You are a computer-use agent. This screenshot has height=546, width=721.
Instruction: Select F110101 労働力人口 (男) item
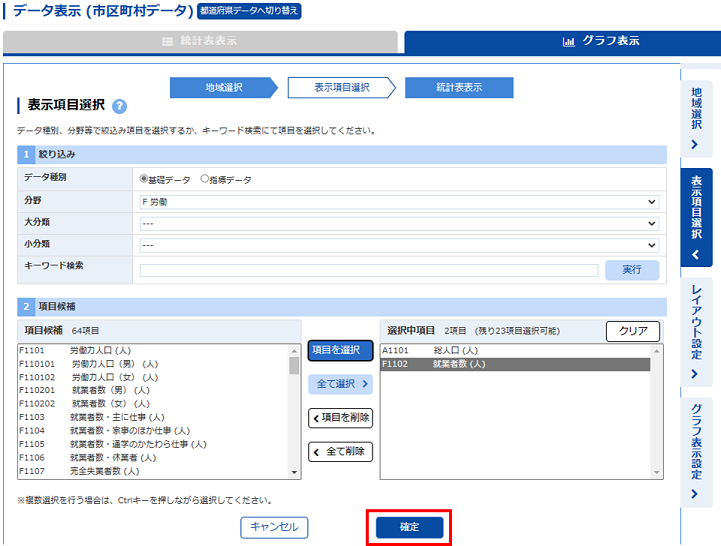click(154, 364)
